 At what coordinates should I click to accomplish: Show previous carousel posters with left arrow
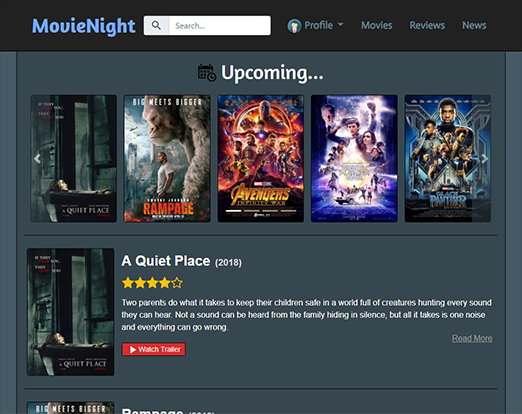(x=37, y=159)
